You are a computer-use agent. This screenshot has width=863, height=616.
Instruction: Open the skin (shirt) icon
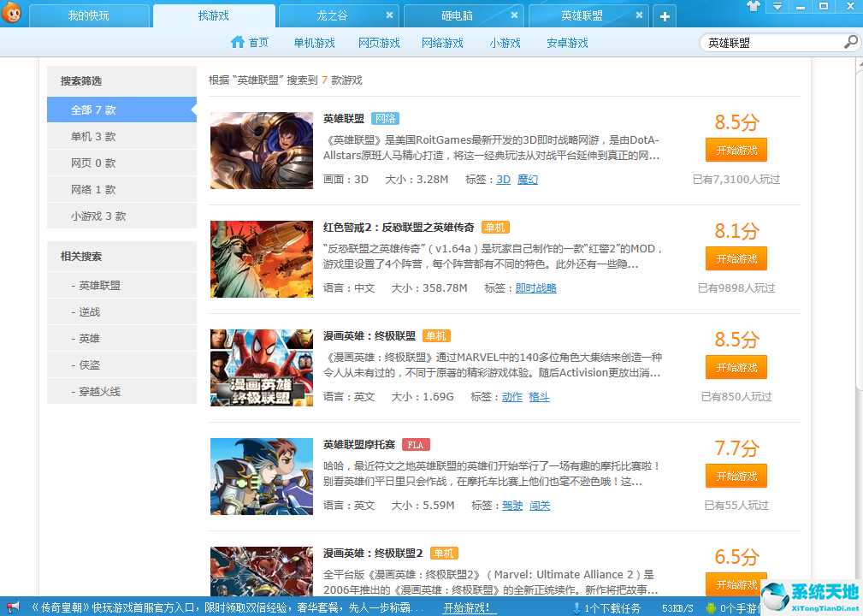click(x=754, y=7)
